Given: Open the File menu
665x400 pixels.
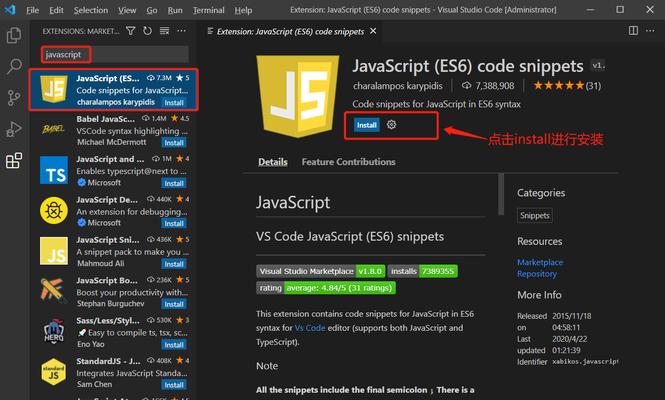Looking at the screenshot, I should tap(32, 10).
